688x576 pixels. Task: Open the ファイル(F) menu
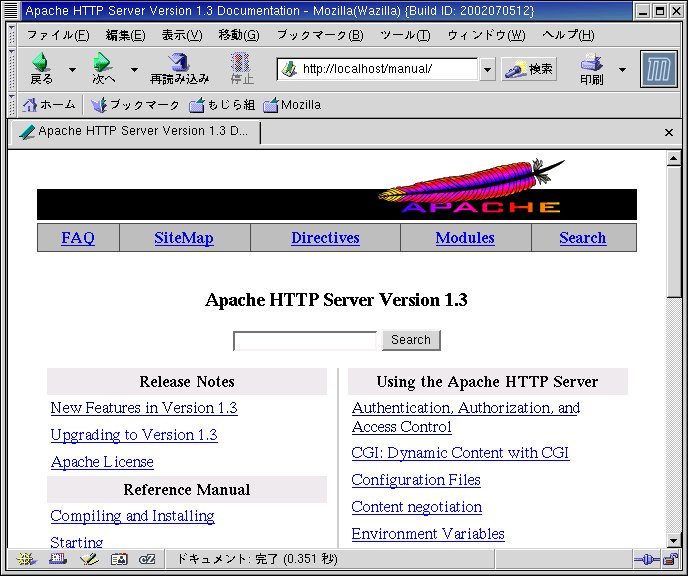point(58,35)
